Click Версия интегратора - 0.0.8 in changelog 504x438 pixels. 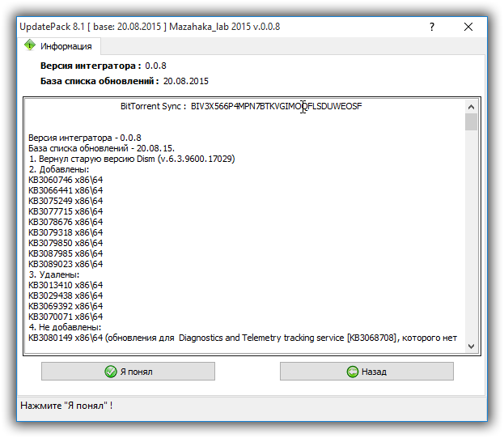(x=84, y=138)
